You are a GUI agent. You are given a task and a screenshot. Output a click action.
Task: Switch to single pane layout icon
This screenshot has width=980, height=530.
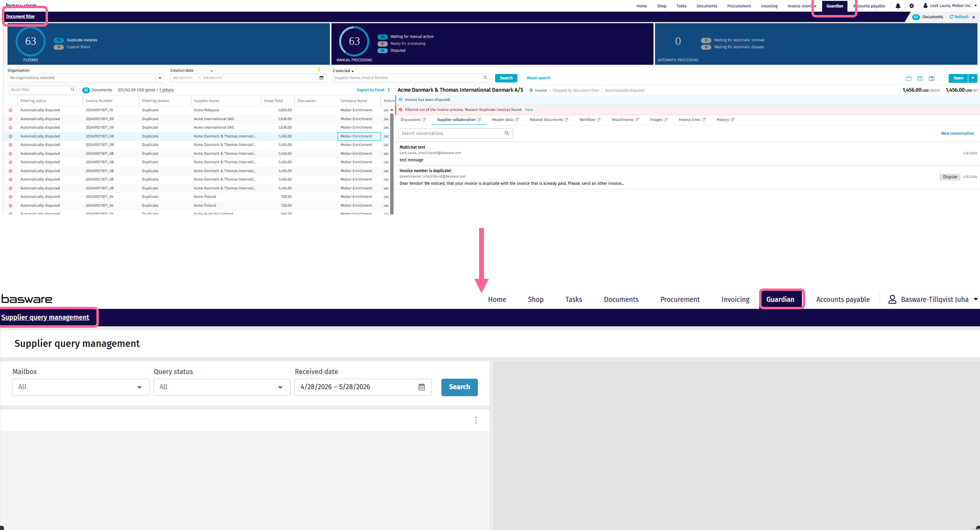(908, 78)
